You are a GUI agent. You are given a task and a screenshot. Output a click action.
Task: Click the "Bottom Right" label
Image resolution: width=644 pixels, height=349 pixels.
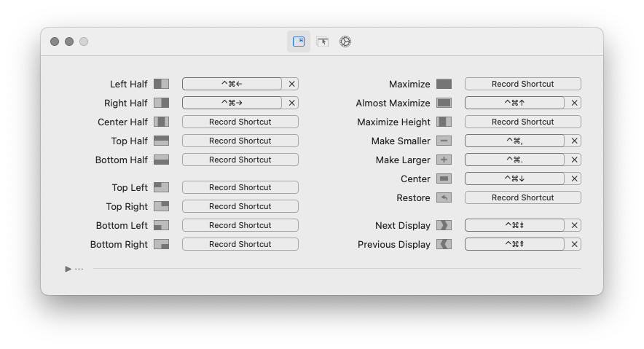point(119,244)
